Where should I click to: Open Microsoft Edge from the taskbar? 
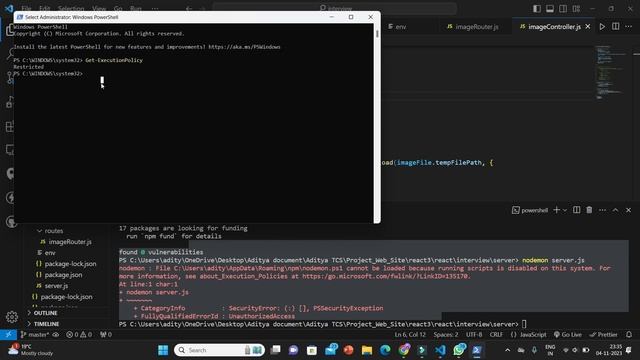pos(385,350)
